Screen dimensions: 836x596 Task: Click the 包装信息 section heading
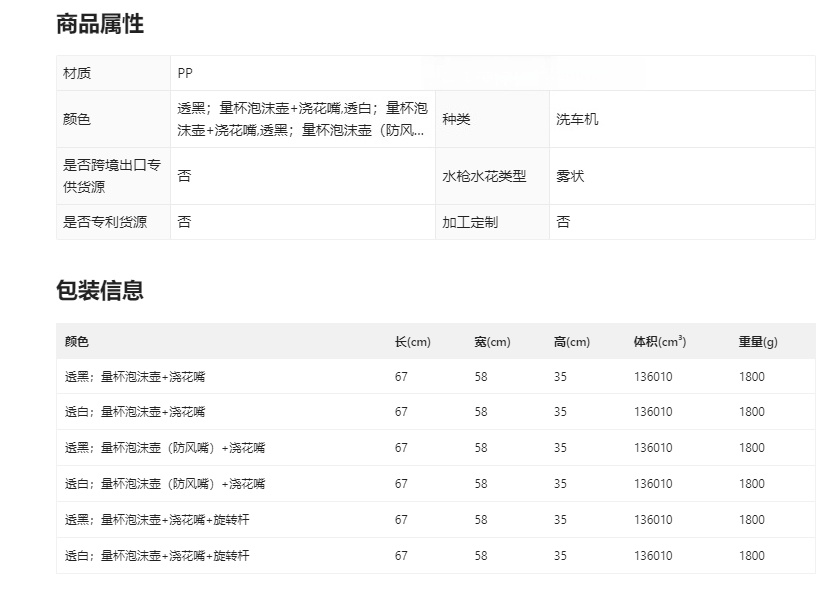point(100,291)
